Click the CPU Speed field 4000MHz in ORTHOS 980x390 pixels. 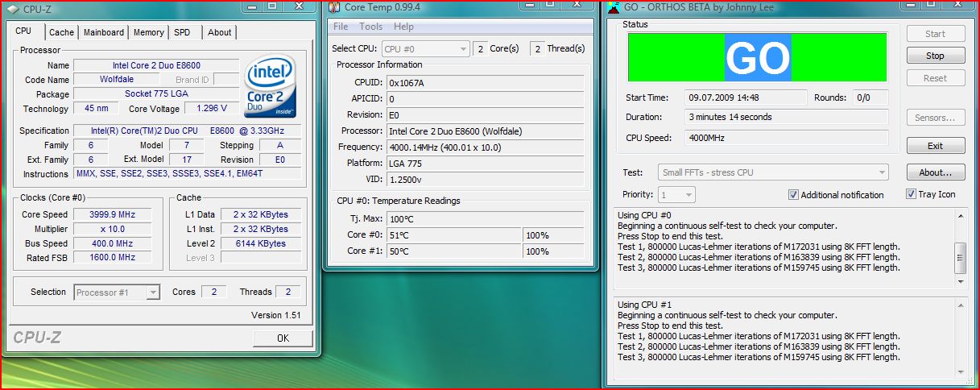(787, 137)
